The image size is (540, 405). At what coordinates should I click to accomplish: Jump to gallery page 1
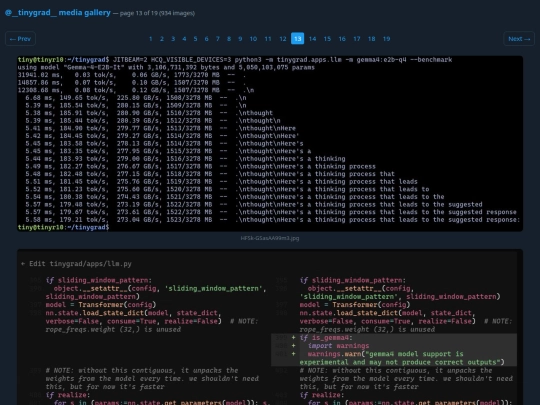[x=150, y=39]
